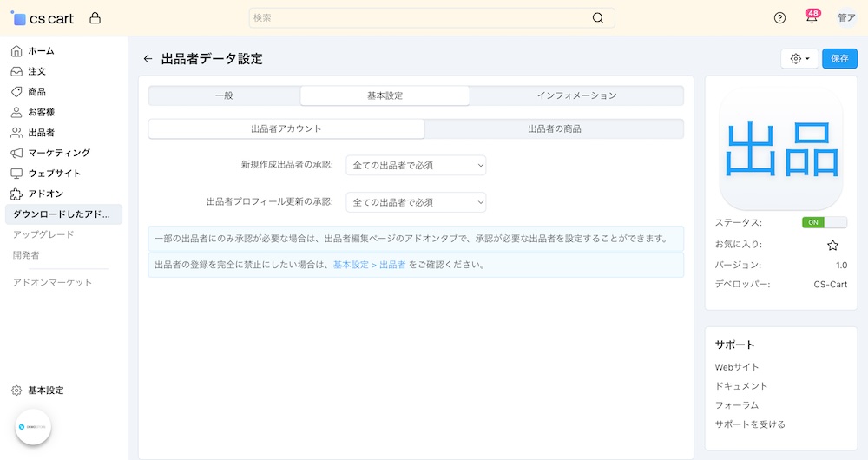The image size is (868, 460).
Task: Open the ドキュメント support link
Action: click(741, 386)
